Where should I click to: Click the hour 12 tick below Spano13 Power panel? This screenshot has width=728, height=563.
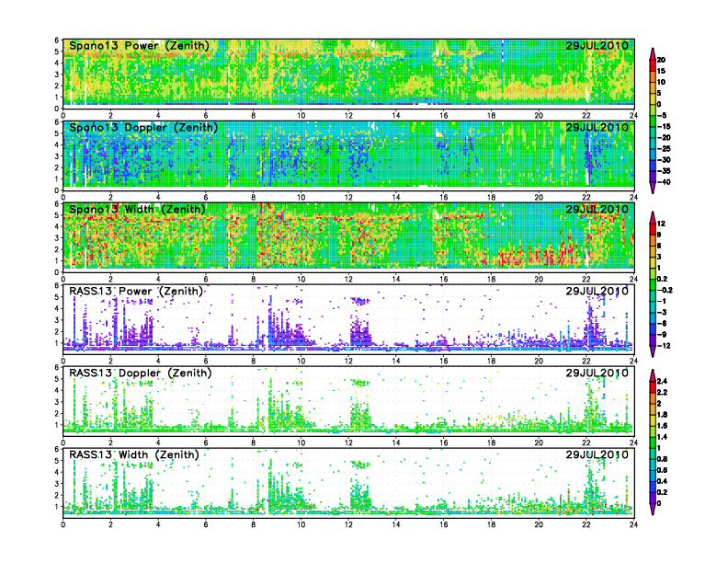(x=348, y=116)
